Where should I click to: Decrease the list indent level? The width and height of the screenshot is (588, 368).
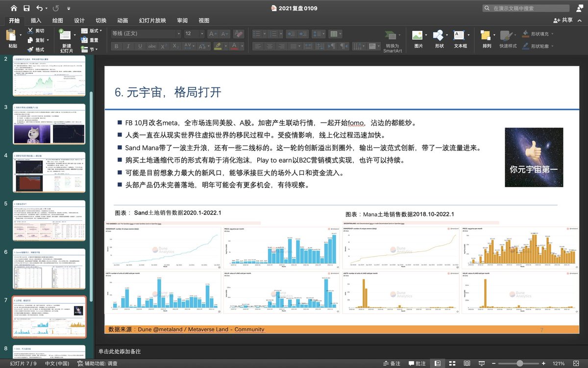pos(291,34)
